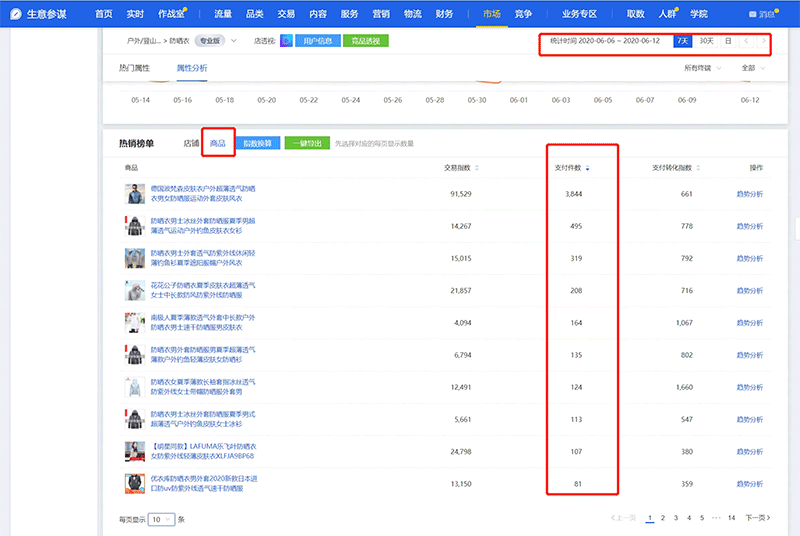
Task: Select the 7天 time range
Action: click(682, 41)
